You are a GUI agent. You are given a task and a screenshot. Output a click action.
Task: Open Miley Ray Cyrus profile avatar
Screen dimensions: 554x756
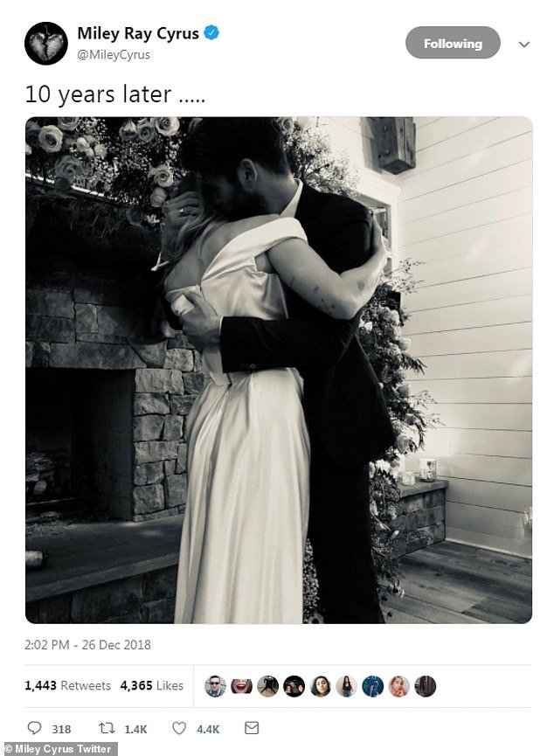tap(45, 44)
